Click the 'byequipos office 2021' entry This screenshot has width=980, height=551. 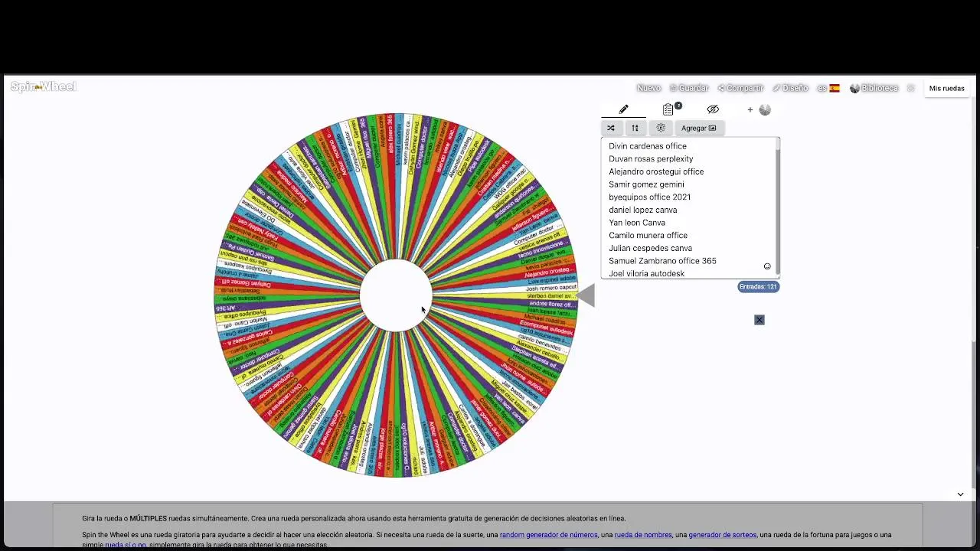650,197
